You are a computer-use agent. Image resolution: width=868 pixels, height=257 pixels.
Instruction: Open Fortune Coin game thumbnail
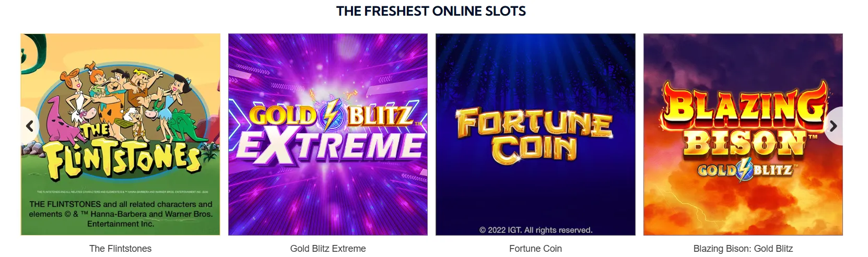pyautogui.click(x=535, y=134)
